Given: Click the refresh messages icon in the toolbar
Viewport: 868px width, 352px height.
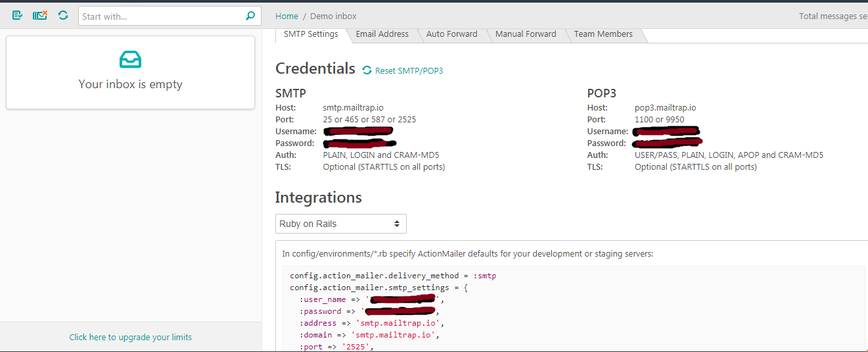Looking at the screenshot, I should click(63, 14).
